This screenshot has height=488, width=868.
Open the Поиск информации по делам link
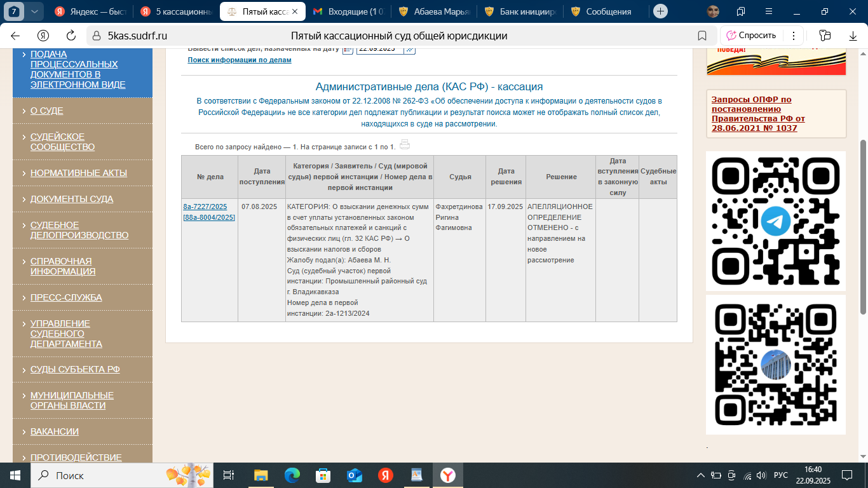pos(239,60)
